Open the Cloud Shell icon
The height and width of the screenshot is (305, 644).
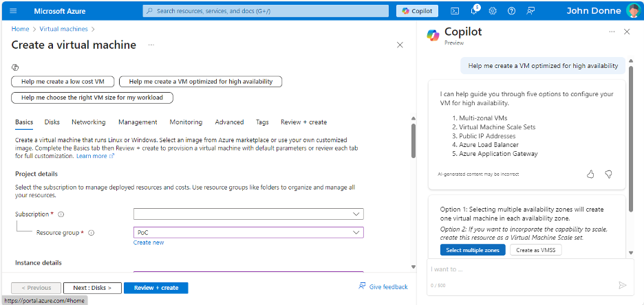click(455, 11)
